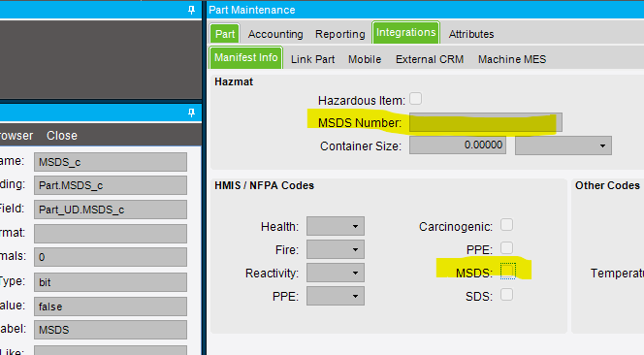
Task: Click the Decimals field showing 0
Action: 111,257
